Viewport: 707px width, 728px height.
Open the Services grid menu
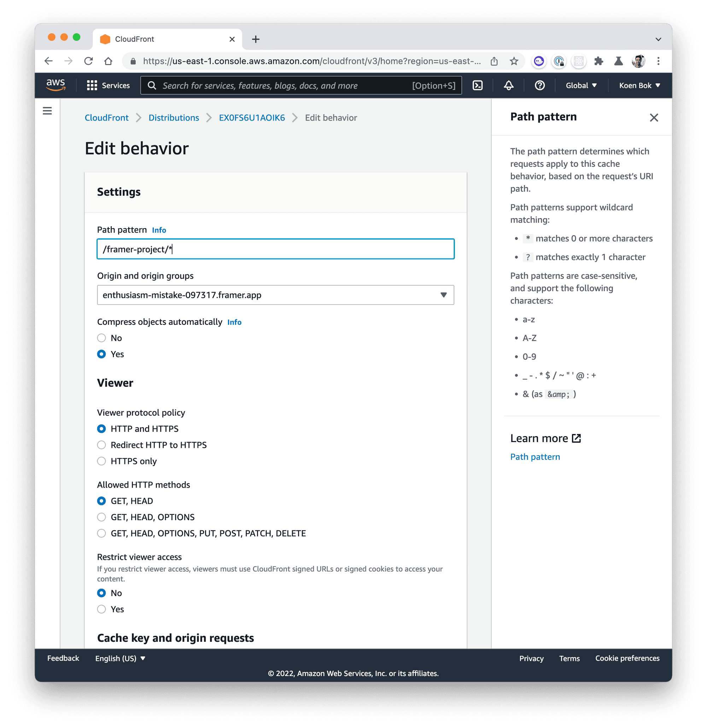108,86
